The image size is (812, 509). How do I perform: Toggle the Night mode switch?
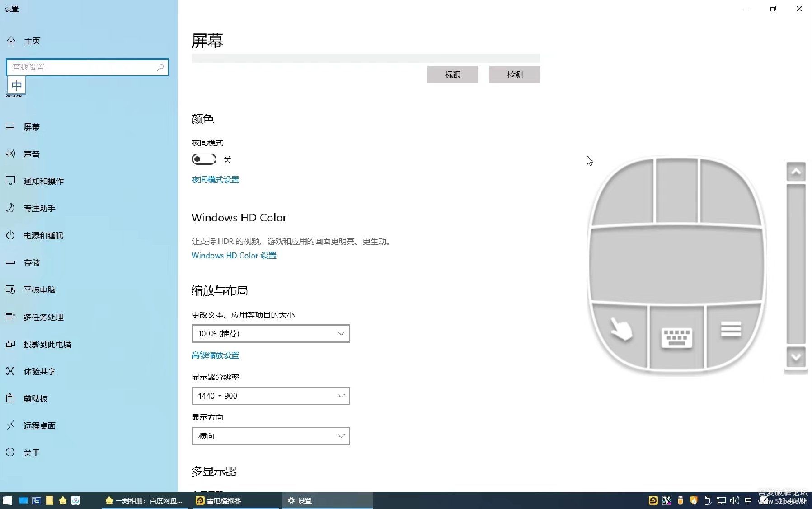tap(204, 159)
